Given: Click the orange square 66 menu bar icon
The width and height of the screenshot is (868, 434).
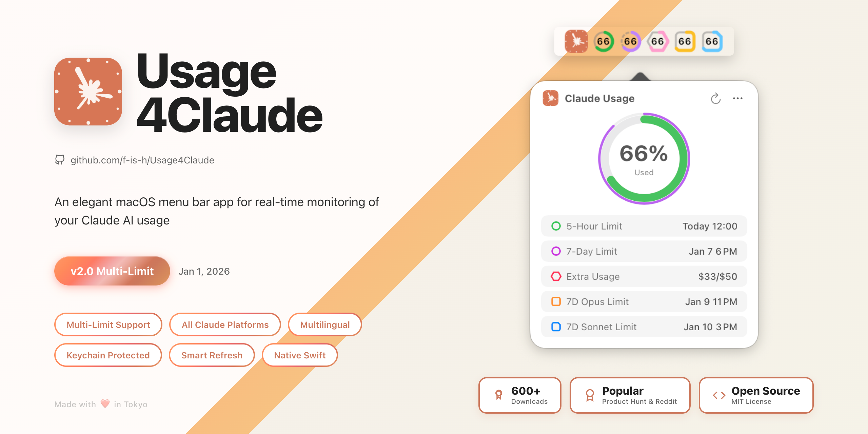Looking at the screenshot, I should click(x=685, y=41).
